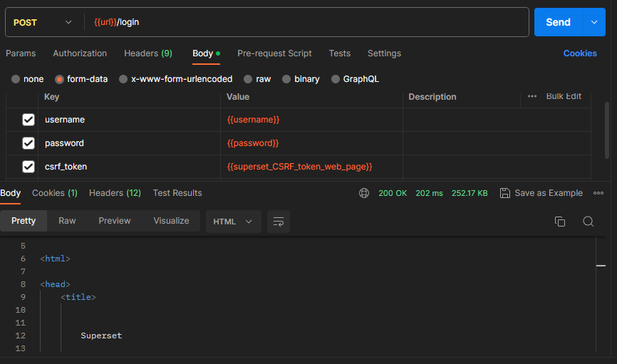Expand the Send button dropdown arrow
Image resolution: width=617 pixels, height=364 pixels.
pyautogui.click(x=594, y=22)
